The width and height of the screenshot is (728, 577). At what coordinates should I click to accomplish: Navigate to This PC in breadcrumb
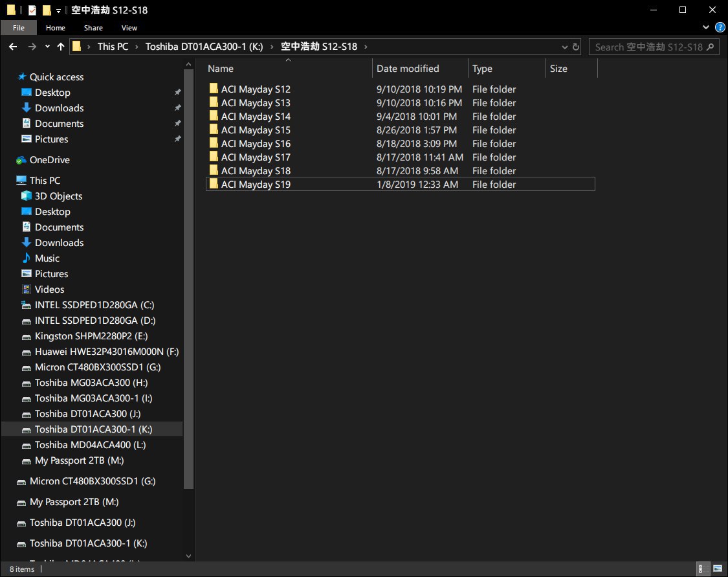(113, 47)
